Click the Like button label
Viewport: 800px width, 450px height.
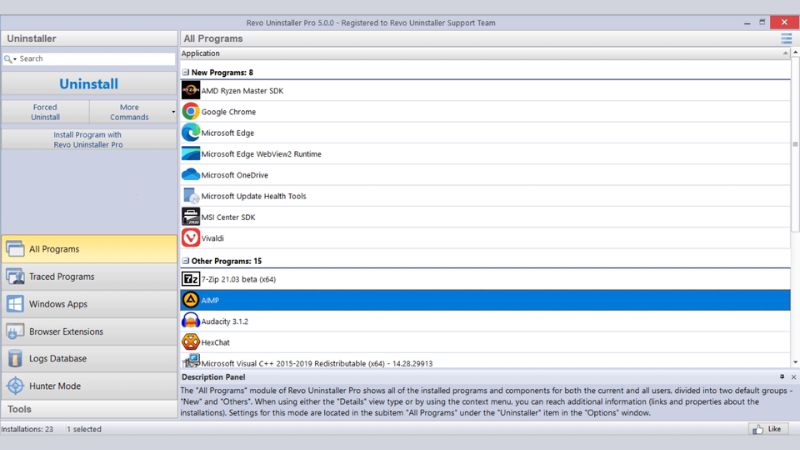[x=774, y=429]
